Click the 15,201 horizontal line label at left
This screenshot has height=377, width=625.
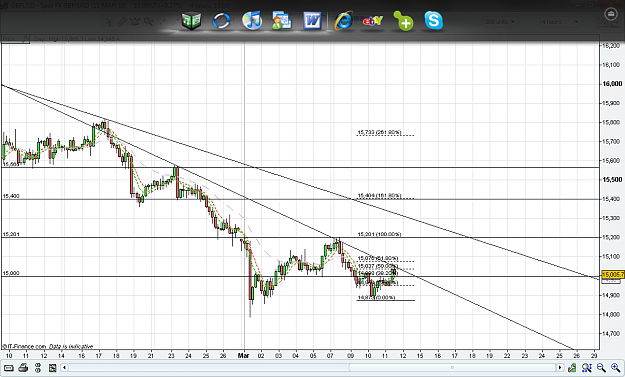11,234
